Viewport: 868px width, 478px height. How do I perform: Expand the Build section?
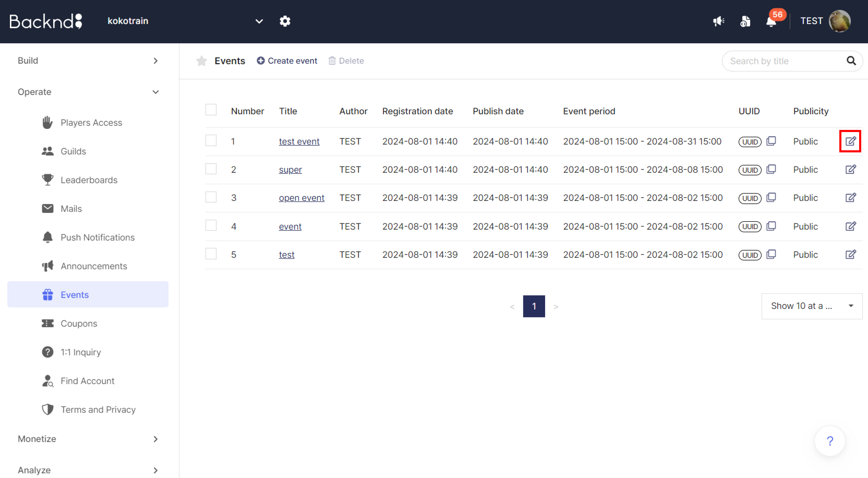click(88, 61)
